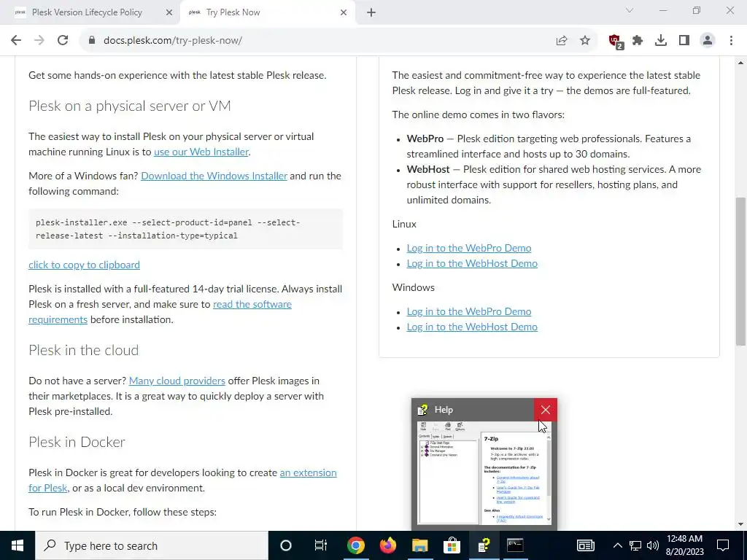The width and height of the screenshot is (747, 560).
Task: Open the 'use our Web Installer' link
Action: pos(201,152)
